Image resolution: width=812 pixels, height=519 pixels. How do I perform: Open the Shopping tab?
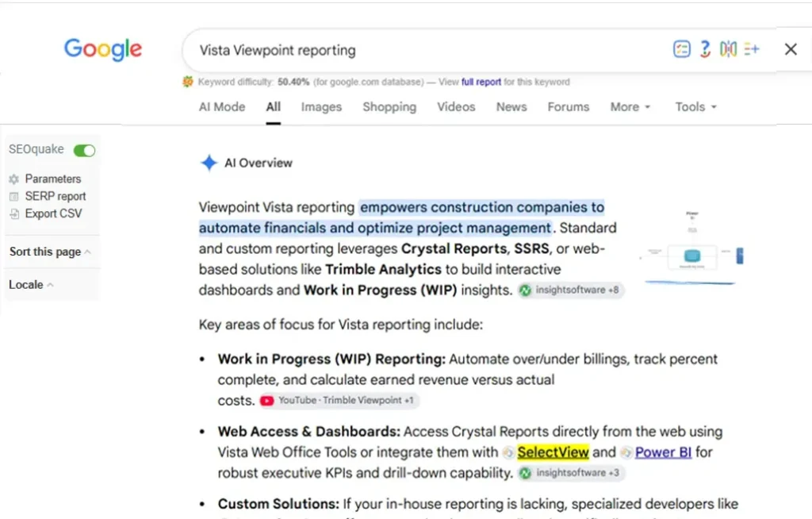[389, 107]
